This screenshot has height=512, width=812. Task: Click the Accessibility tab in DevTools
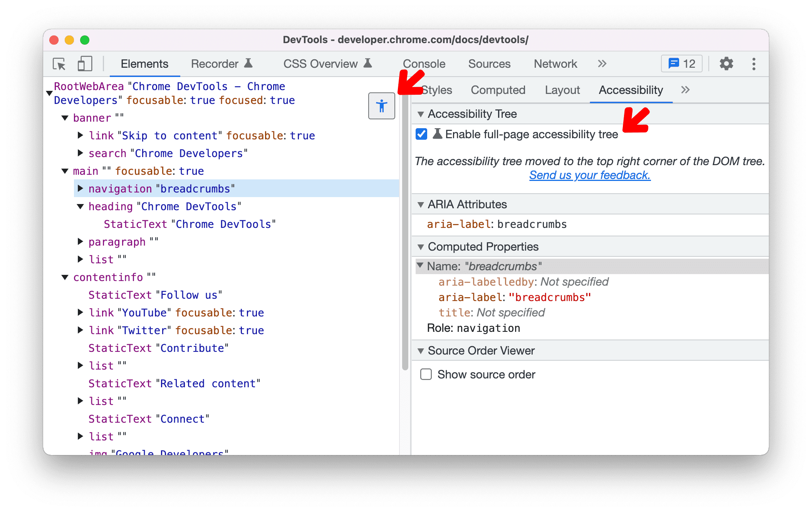pyautogui.click(x=629, y=90)
